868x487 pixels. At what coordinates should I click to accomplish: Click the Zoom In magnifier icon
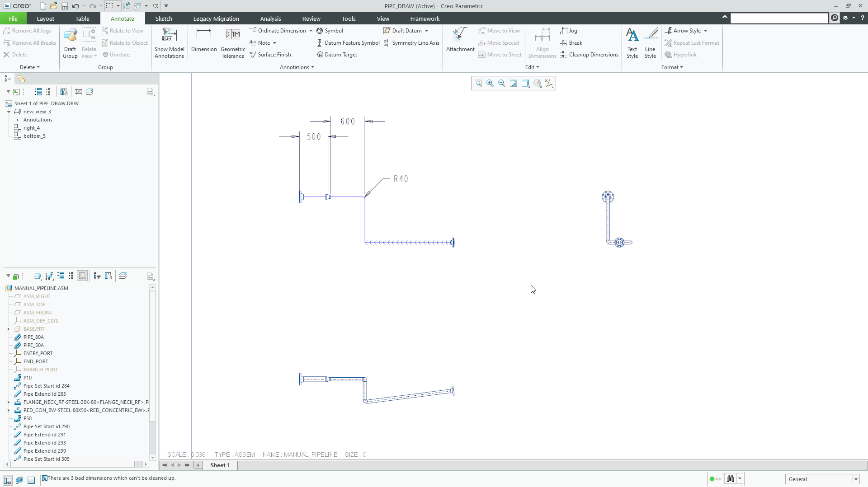490,83
